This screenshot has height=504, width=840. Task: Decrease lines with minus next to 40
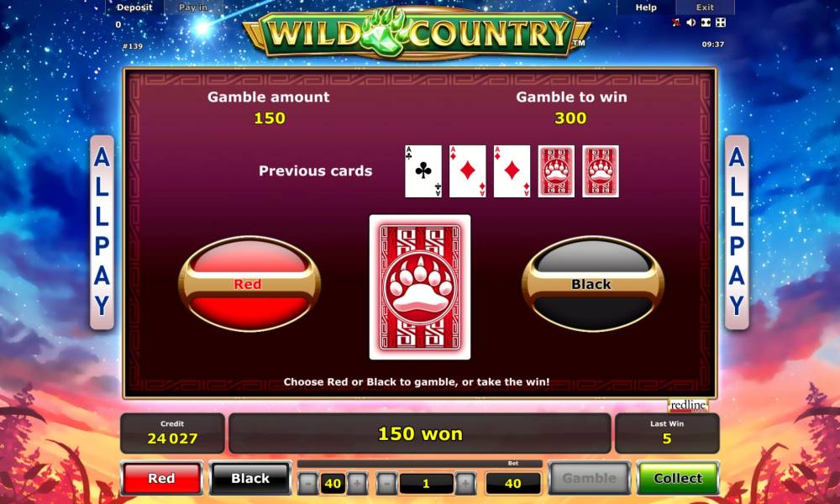point(308,484)
